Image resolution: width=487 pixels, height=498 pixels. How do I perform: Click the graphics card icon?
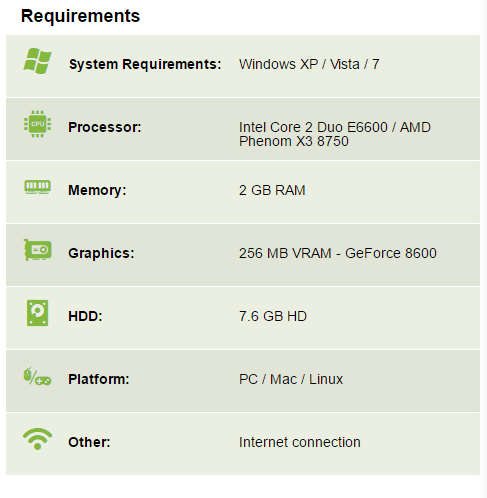(37, 250)
